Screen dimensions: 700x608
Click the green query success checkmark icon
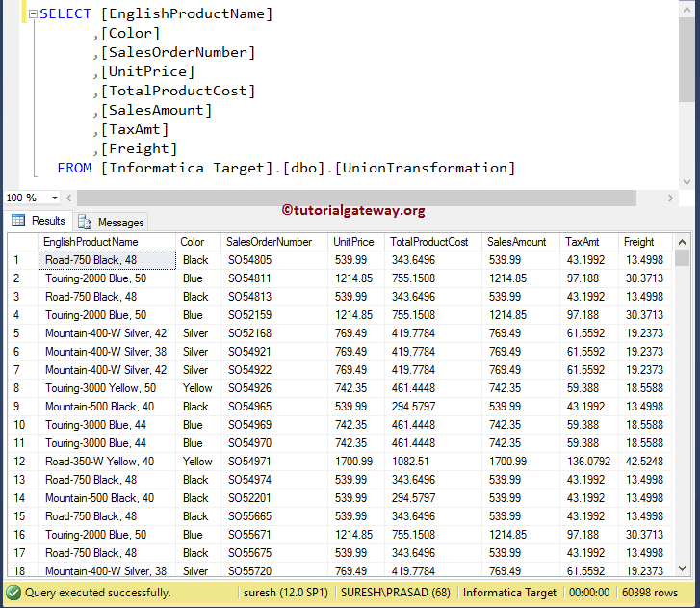tap(13, 593)
